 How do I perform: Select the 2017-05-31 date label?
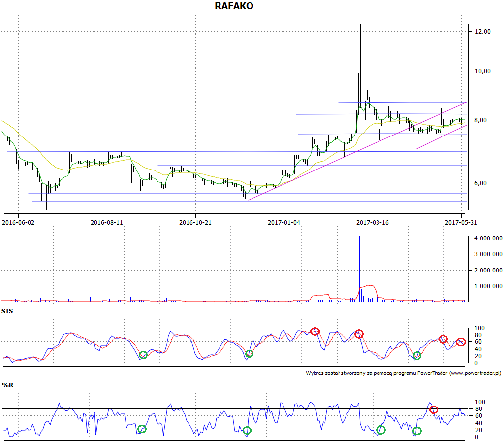[461, 222]
